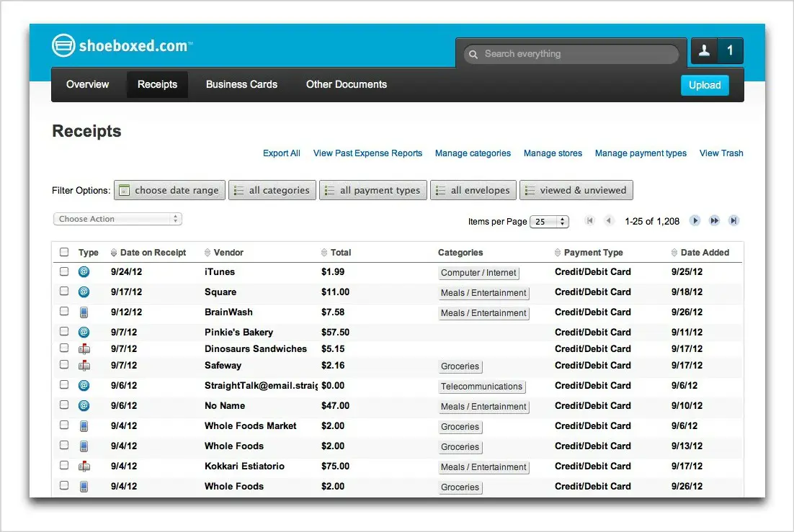Select the Safeway receipt checkbox
The image size is (794, 532).
coord(64,364)
